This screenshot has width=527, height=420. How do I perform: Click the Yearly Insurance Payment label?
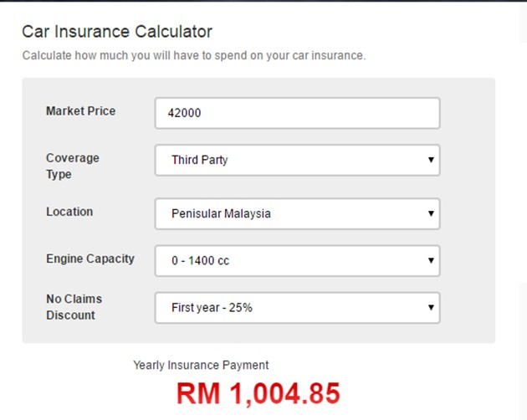(201, 365)
